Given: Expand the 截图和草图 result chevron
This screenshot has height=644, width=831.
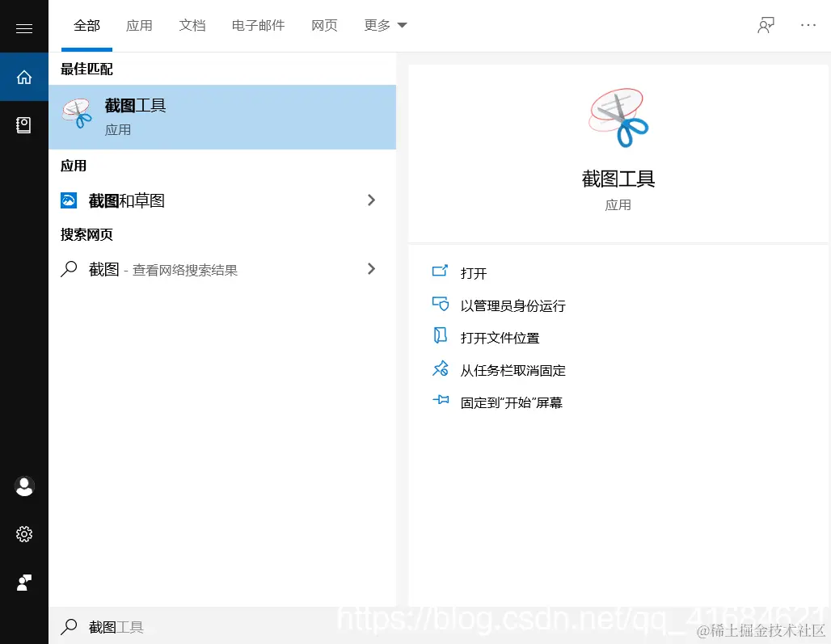Looking at the screenshot, I should [371, 200].
